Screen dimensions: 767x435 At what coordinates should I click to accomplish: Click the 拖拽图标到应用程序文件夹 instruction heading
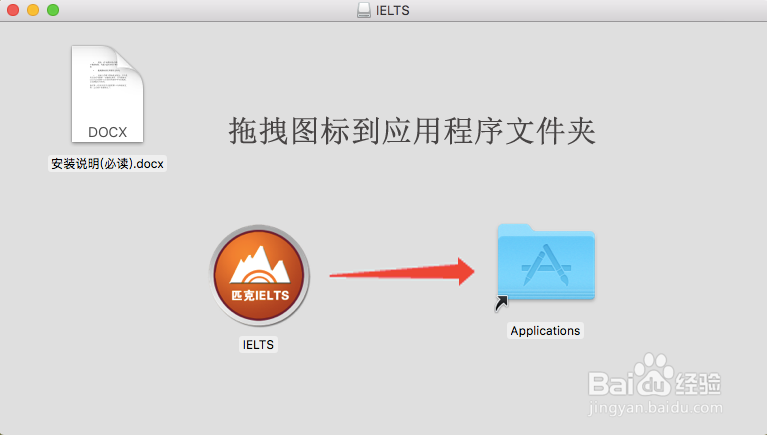(412, 131)
